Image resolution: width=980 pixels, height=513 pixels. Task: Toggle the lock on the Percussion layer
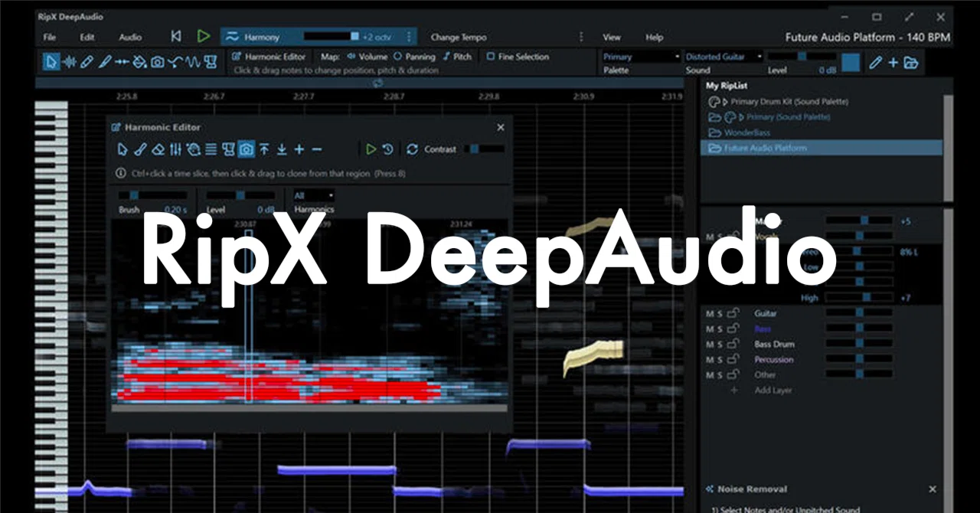(x=733, y=359)
